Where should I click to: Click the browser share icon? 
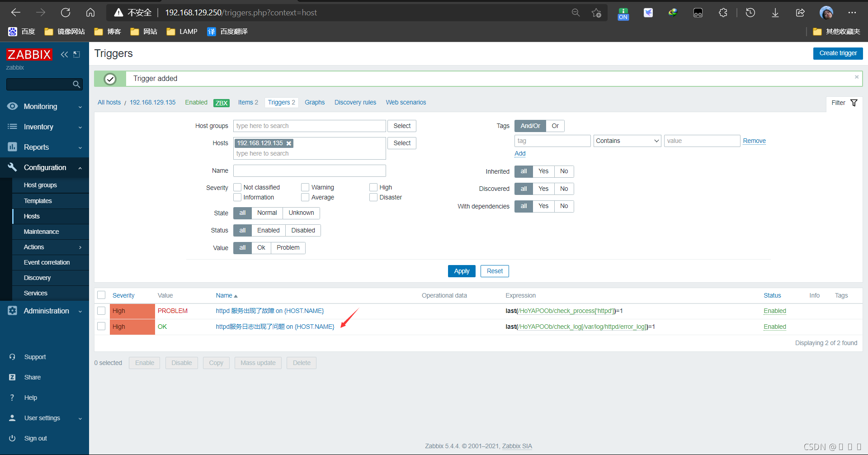tap(800, 13)
